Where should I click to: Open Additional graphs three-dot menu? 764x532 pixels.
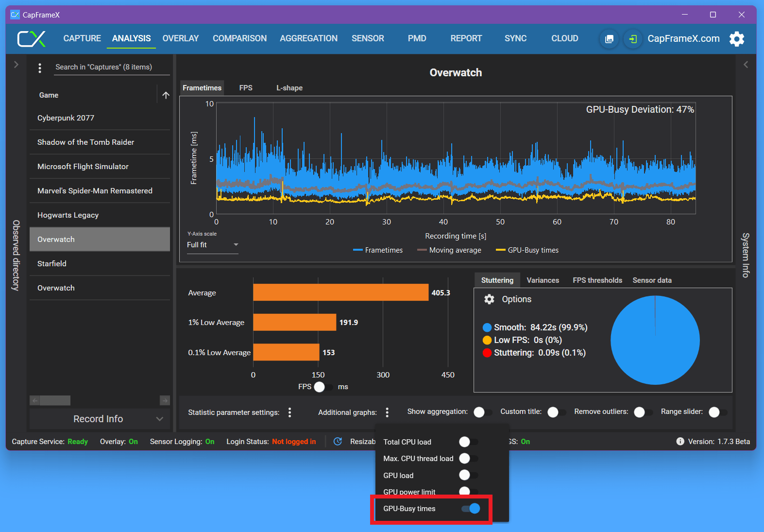coord(387,412)
